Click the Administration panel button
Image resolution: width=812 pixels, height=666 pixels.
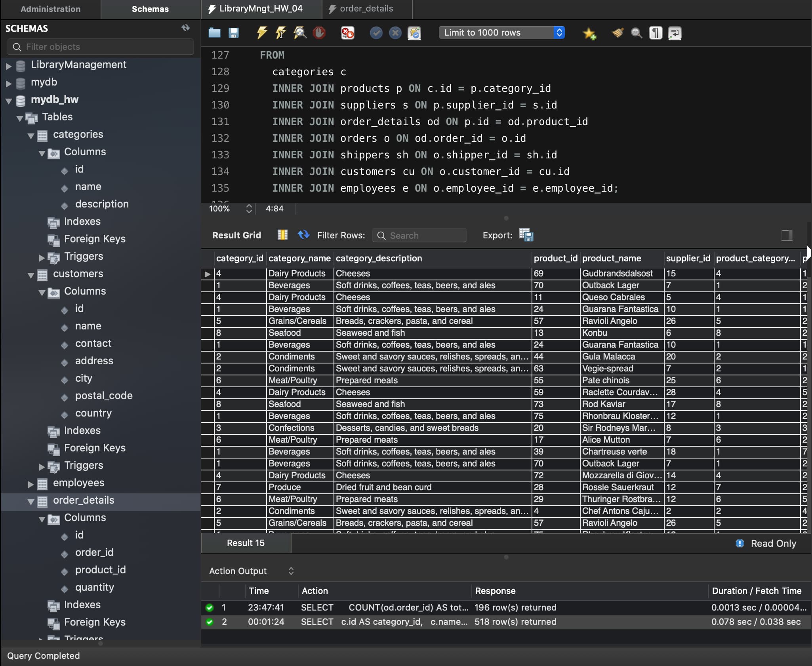51,9
